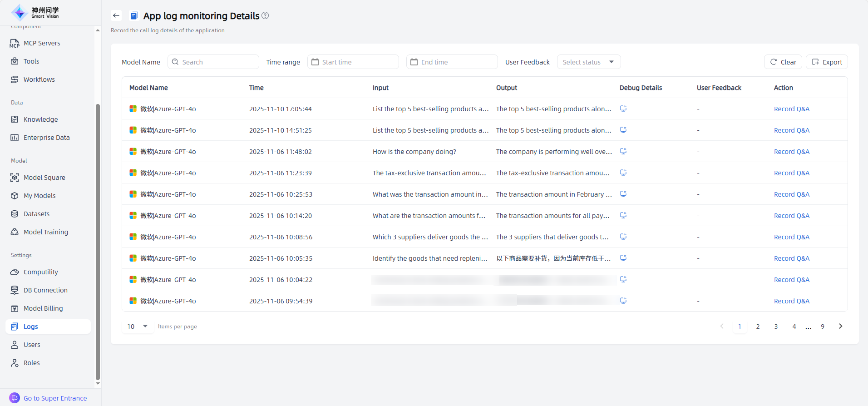Click the sidebar vertical scrollbar
Viewport: 868px width, 406px height.
pos(98,241)
